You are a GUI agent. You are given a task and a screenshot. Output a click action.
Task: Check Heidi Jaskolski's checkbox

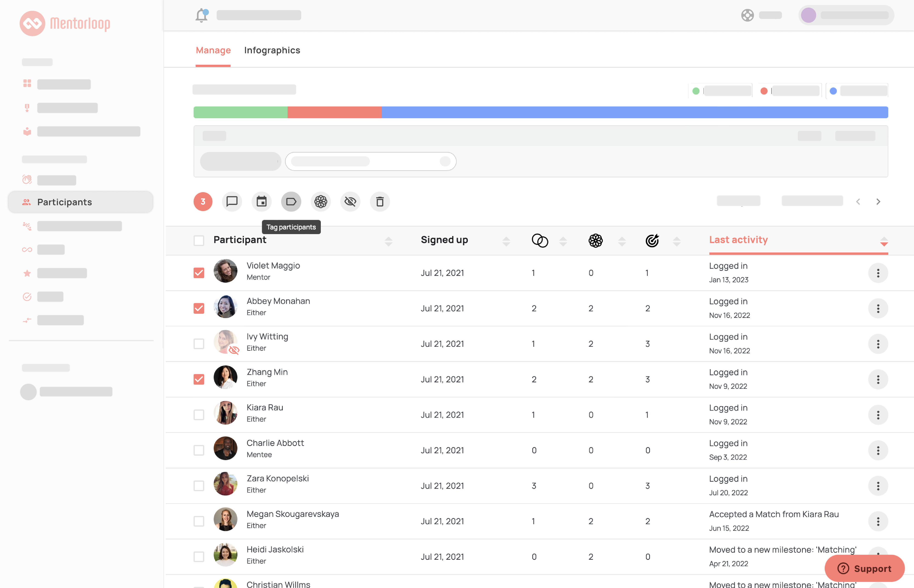click(x=199, y=557)
